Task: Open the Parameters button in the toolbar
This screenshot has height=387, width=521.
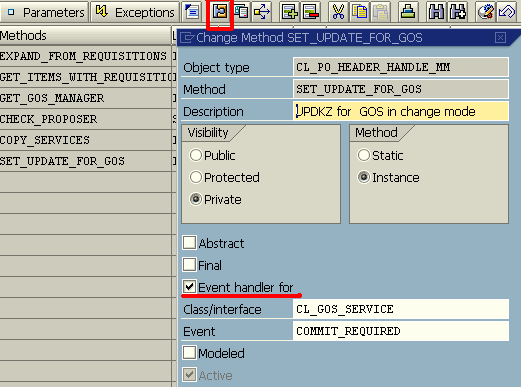Action: (45, 12)
